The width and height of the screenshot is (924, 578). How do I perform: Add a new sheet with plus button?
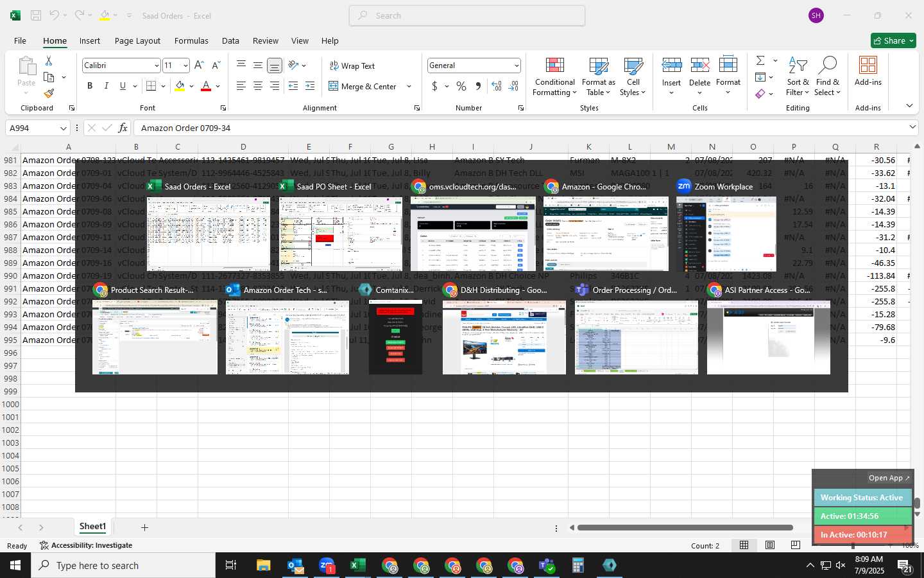coord(144,527)
